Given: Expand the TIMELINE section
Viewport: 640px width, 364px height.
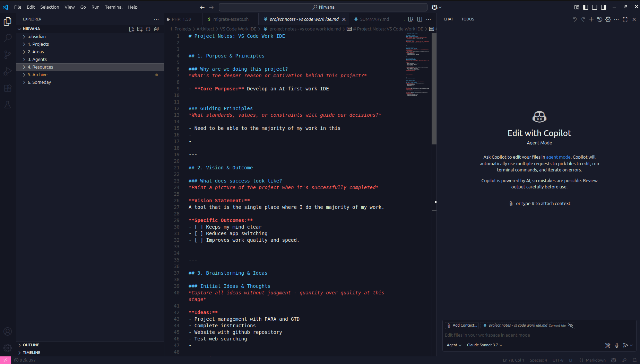Looking at the screenshot, I should [90, 353].
